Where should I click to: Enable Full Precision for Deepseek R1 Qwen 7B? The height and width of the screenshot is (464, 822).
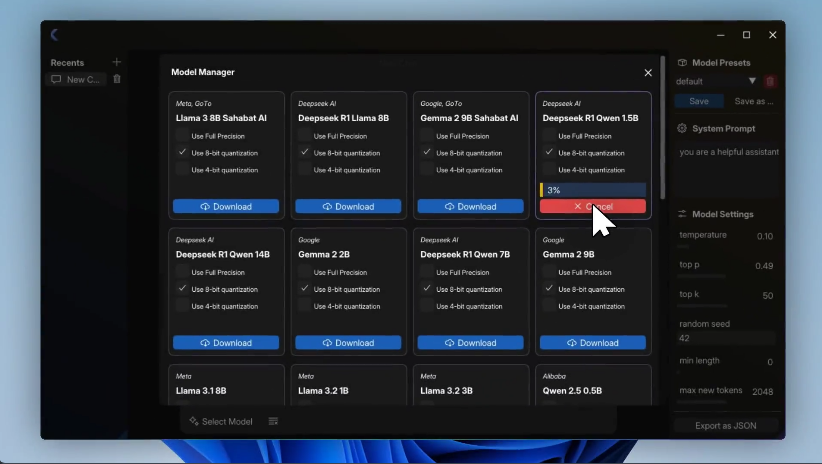pyautogui.click(x=427, y=272)
